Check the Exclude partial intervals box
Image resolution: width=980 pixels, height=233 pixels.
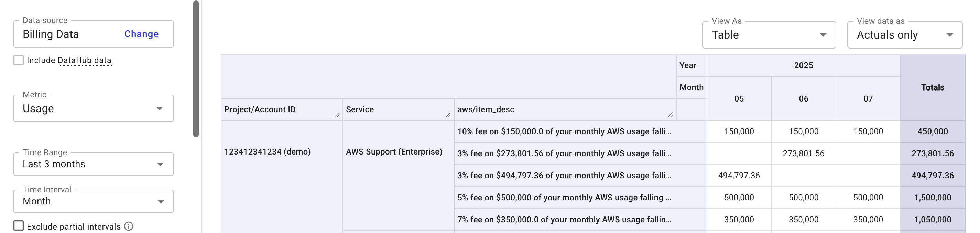[x=18, y=226]
